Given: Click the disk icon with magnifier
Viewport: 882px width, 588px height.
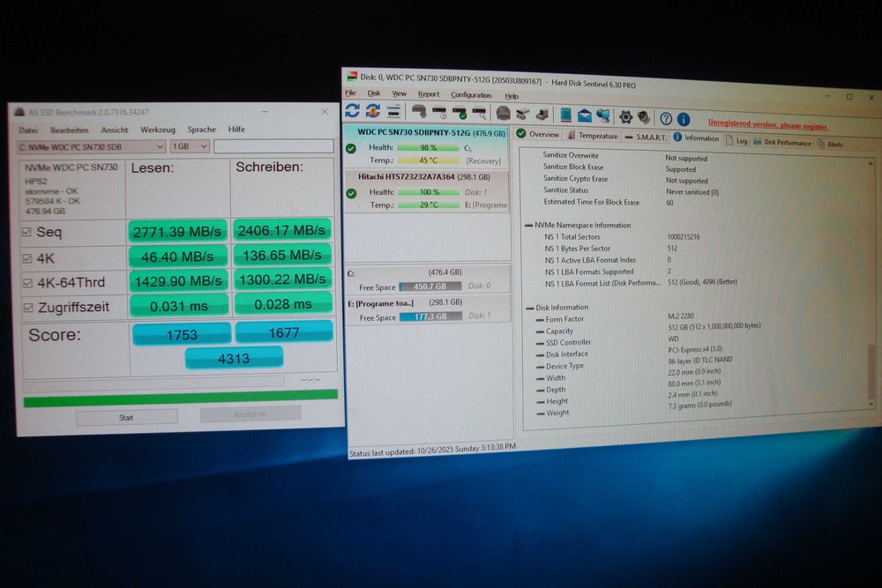Looking at the screenshot, I should point(479,114).
